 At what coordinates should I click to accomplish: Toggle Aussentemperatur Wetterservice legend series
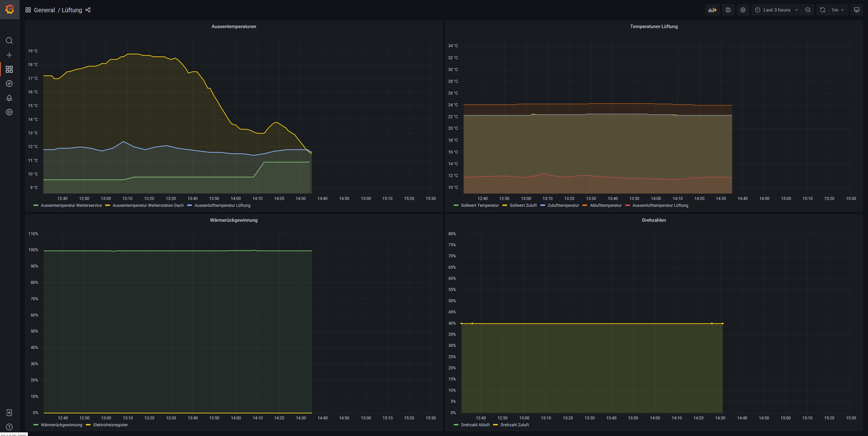71,205
